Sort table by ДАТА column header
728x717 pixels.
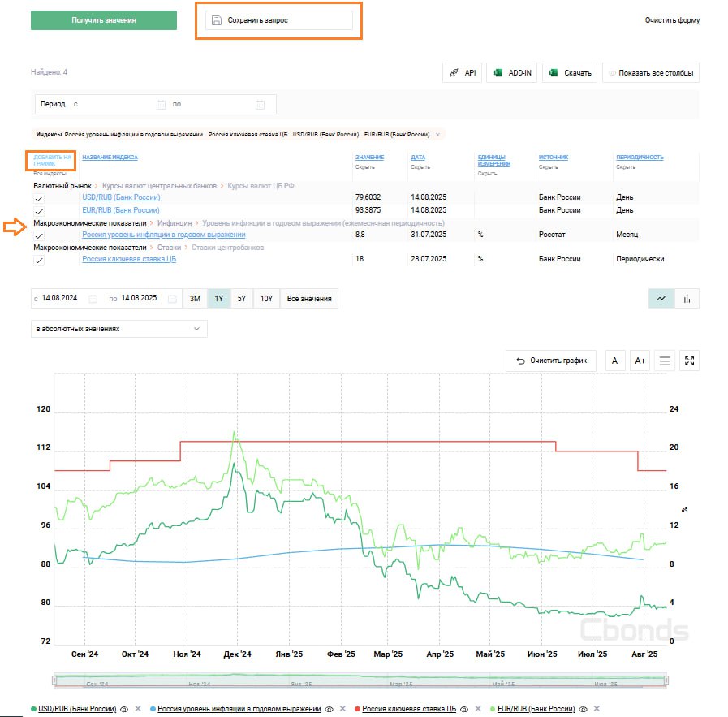pyautogui.click(x=418, y=158)
